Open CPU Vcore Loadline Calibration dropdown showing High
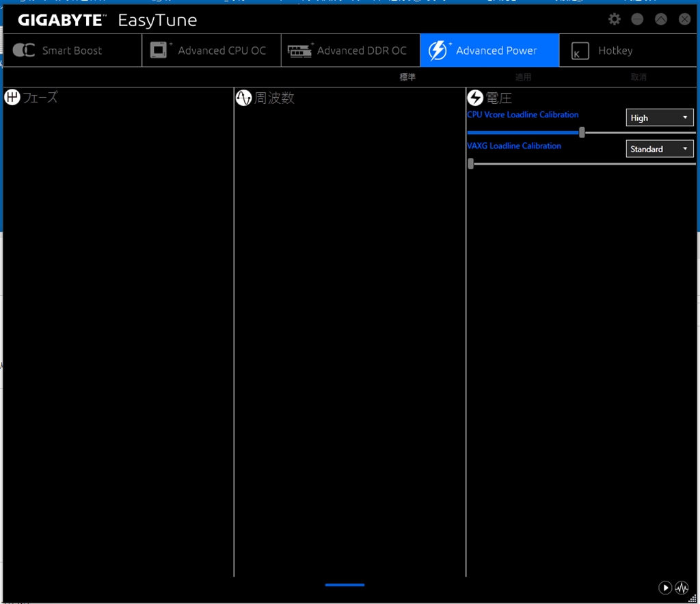The image size is (700, 604). point(660,118)
